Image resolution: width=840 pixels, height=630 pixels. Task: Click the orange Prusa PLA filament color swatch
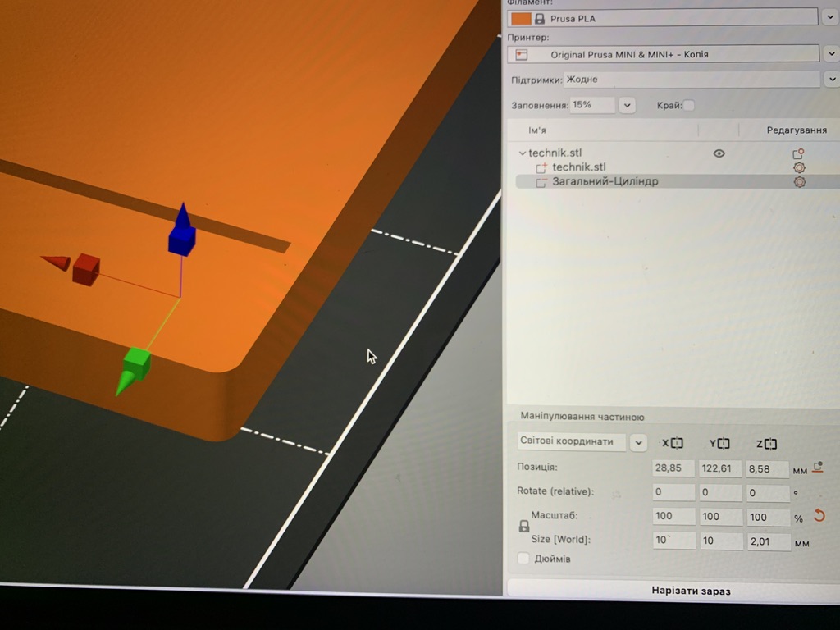(x=521, y=19)
